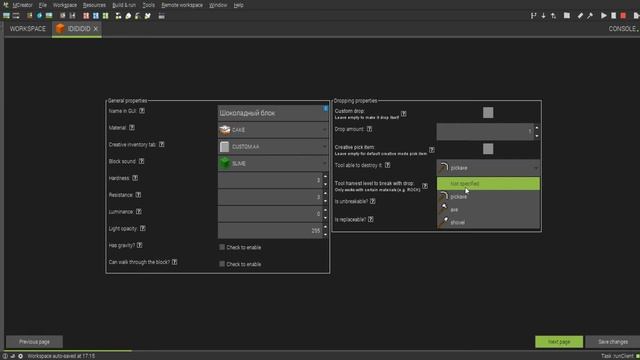Click the white square icon in top-right toolbar
Image resolution: width=640 pixels, height=360 pixels.
(x=567, y=16)
